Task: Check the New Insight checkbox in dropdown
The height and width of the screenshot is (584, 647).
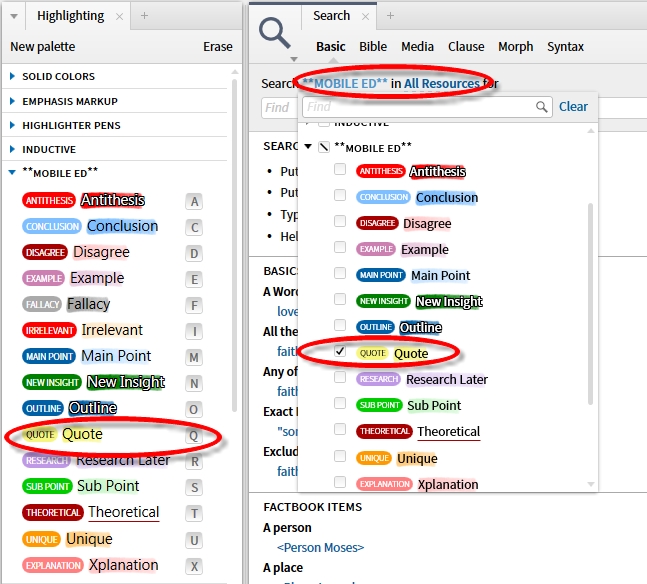Action: pos(340,298)
